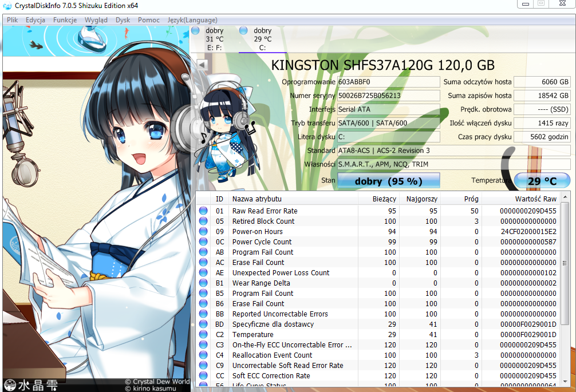The height and width of the screenshot is (392, 576).
Task: Select the C: disk status icon
Action: click(243, 30)
